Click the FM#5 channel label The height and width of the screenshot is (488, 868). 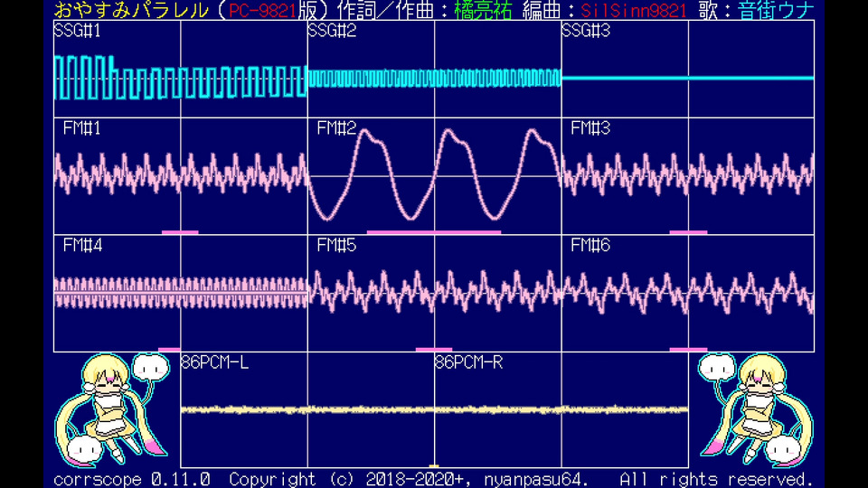[x=336, y=245]
